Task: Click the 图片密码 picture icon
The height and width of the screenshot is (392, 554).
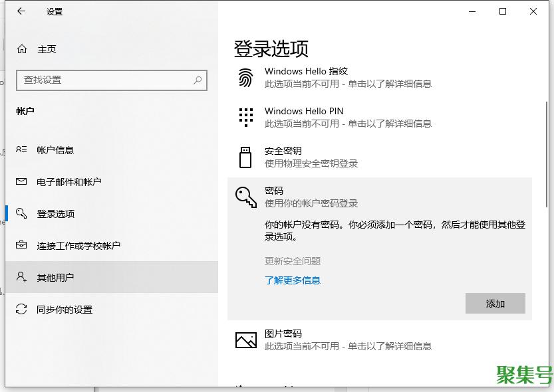Action: (x=246, y=340)
